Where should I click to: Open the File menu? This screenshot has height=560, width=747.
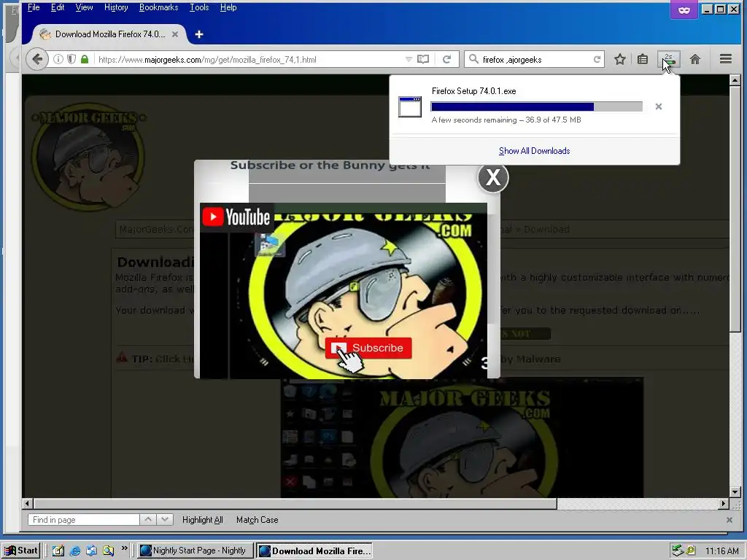pyautogui.click(x=34, y=7)
